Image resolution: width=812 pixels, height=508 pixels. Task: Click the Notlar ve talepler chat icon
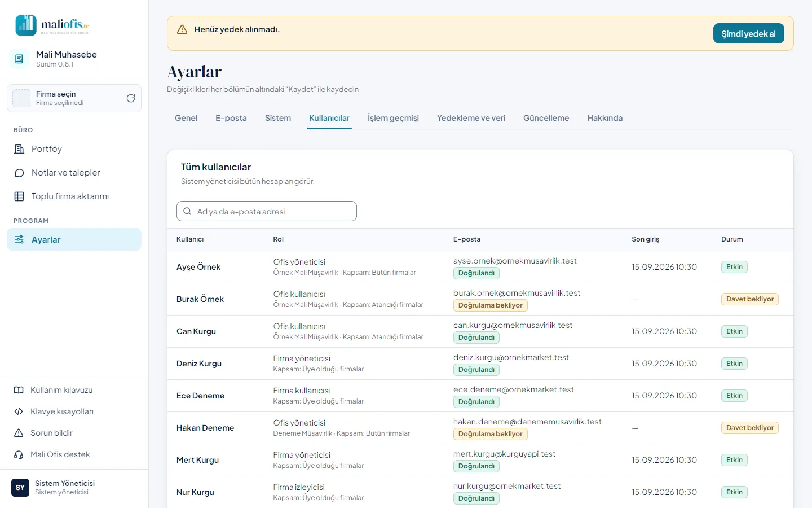(19, 173)
